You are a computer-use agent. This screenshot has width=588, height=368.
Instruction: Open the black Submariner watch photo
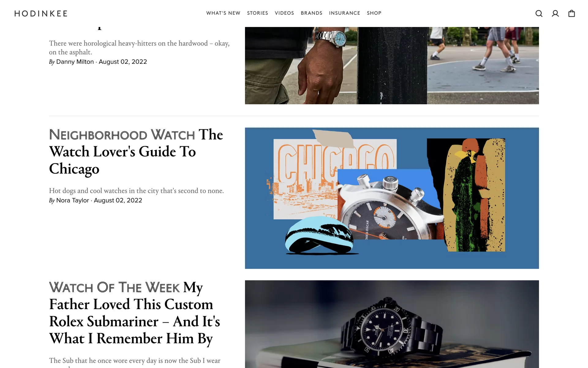(x=392, y=324)
